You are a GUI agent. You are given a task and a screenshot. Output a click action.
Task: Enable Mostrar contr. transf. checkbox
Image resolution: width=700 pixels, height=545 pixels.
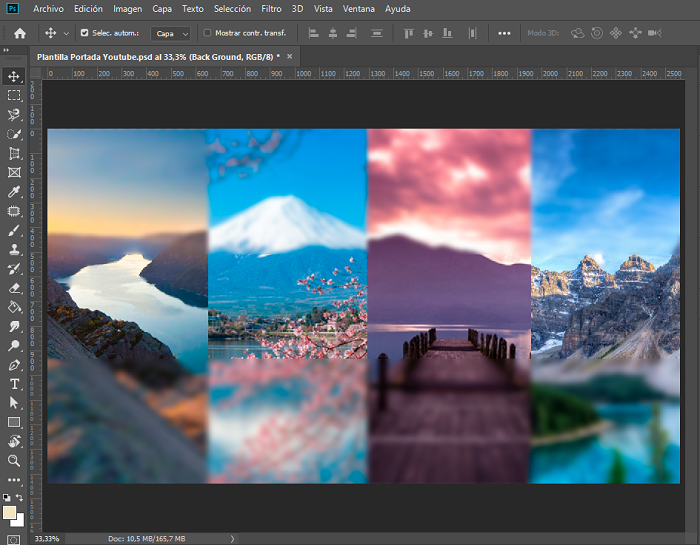pyautogui.click(x=207, y=33)
